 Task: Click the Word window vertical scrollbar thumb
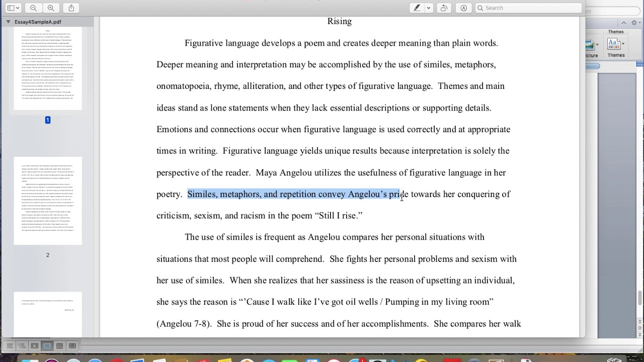click(640, 297)
